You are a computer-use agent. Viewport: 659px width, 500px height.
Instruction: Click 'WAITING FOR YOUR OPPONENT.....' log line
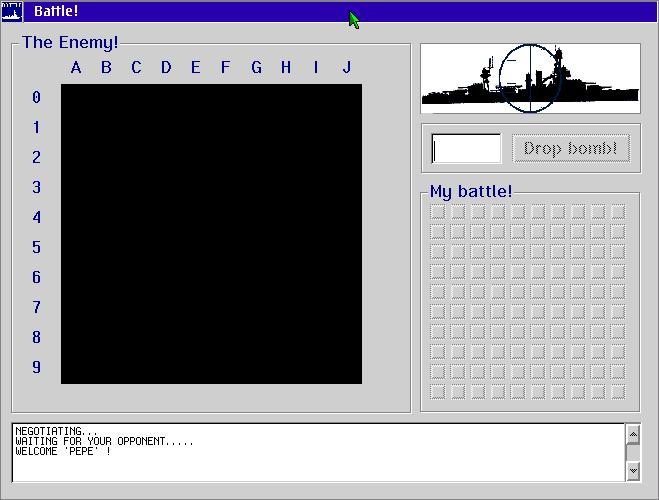tap(104, 441)
